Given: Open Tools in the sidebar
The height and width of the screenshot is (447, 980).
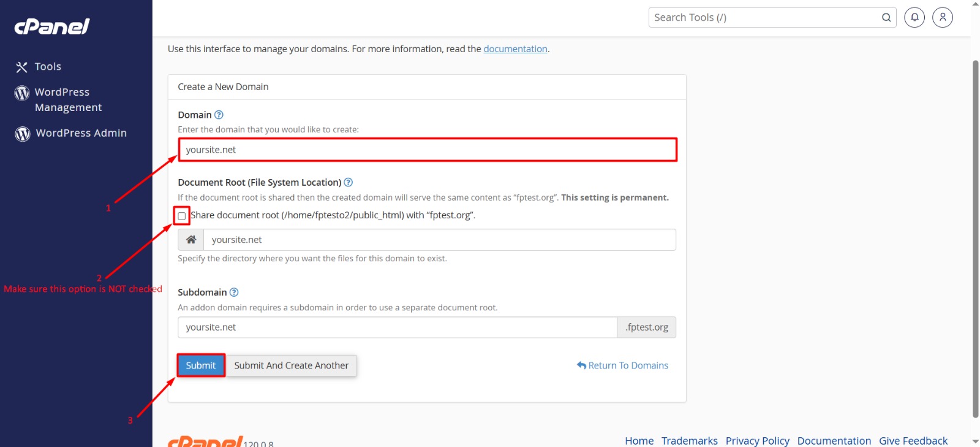Looking at the screenshot, I should (47, 67).
